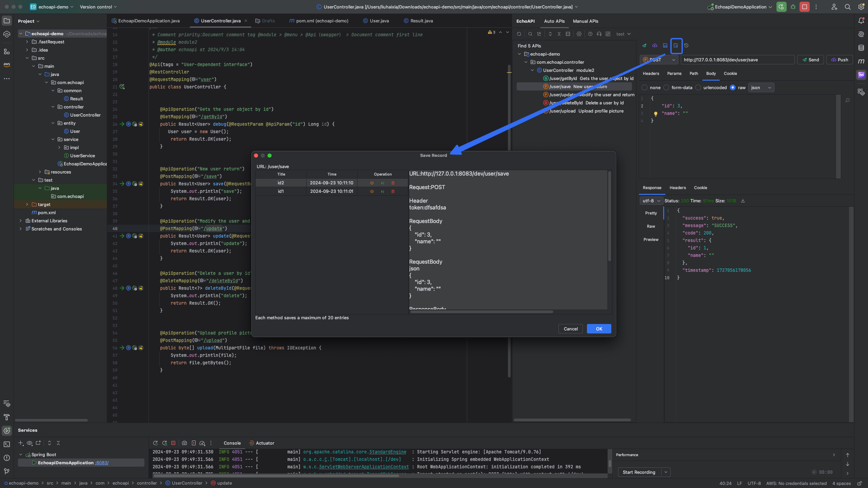Screen dimensions: 868x488
Task: Download the response body icon
Action: coord(743,201)
